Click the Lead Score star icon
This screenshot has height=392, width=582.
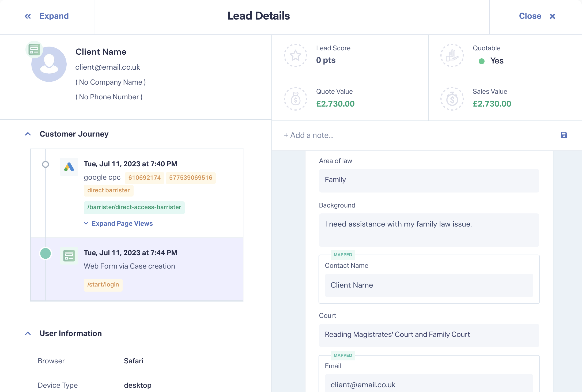[x=296, y=55]
